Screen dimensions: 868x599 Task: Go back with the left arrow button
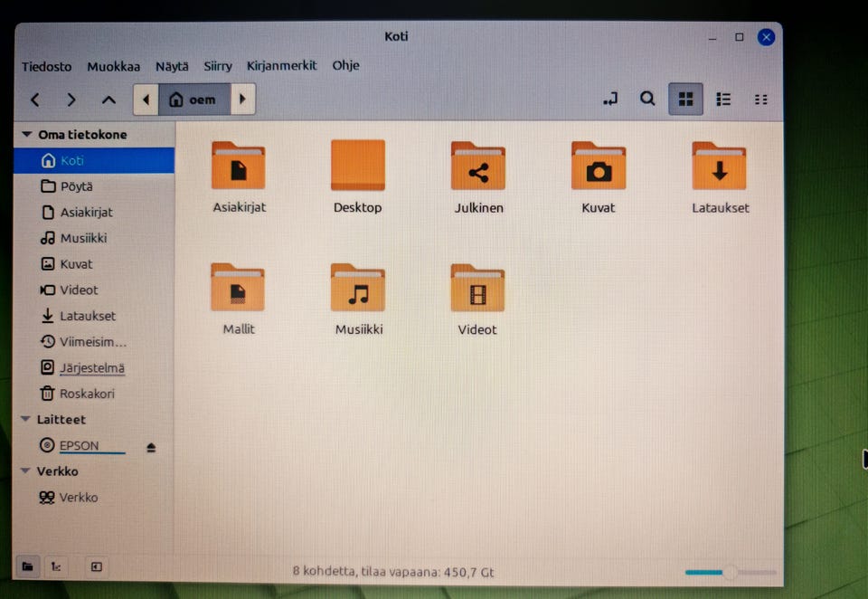(x=35, y=100)
